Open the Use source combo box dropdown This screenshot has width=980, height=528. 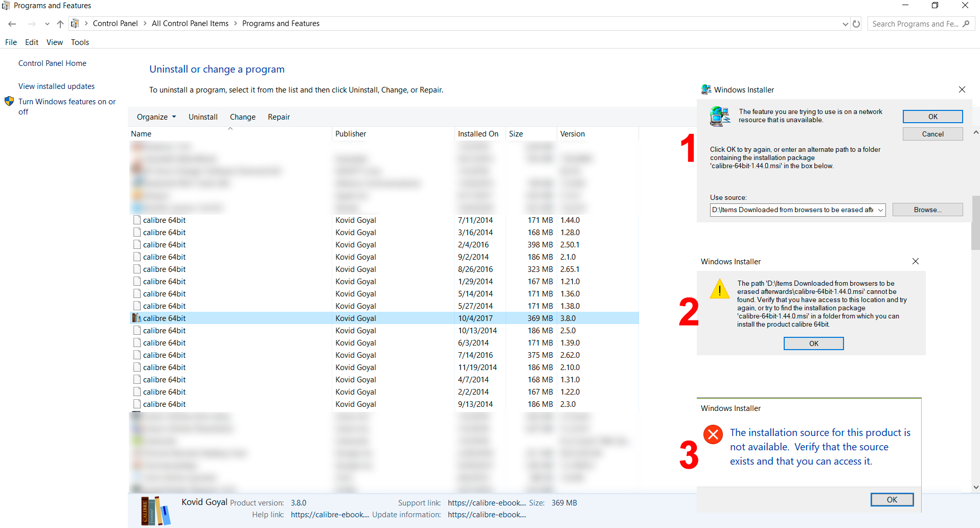click(x=880, y=210)
